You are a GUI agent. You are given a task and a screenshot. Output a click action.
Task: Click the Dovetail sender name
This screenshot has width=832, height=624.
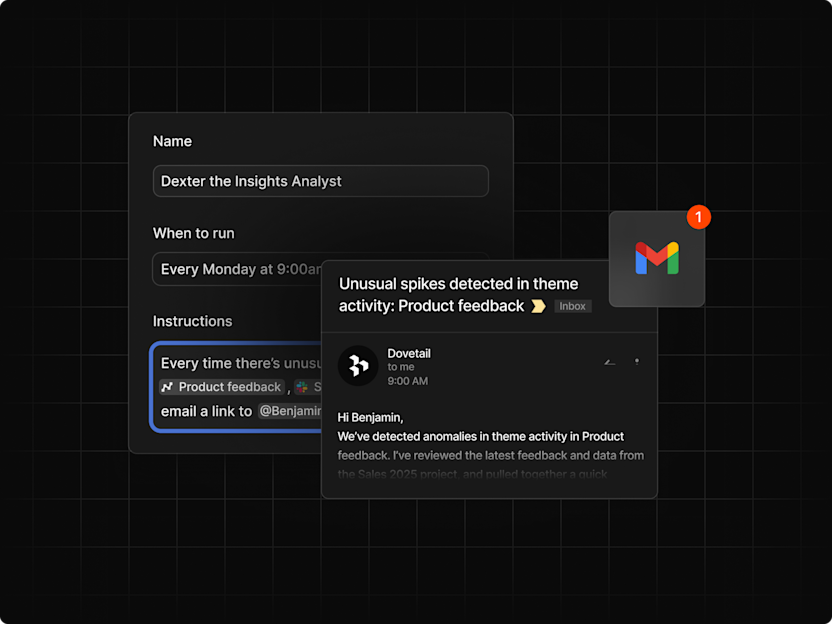(x=409, y=353)
